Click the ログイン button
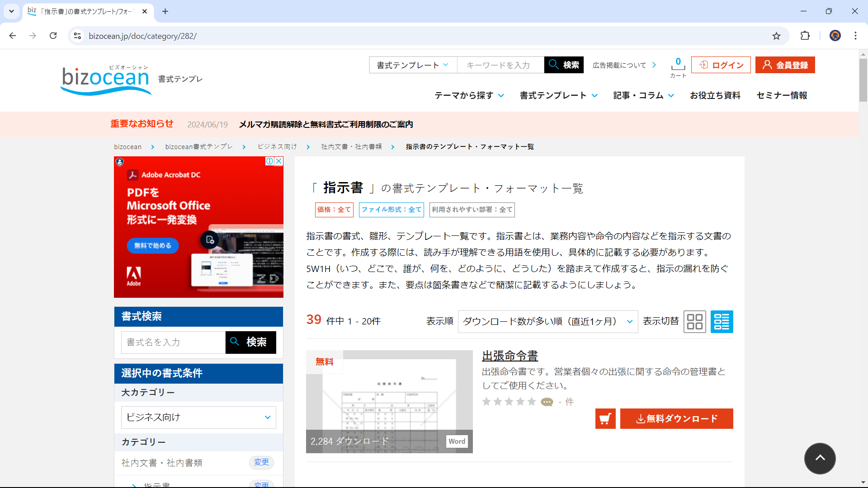This screenshot has height=488, width=868. 721,65
